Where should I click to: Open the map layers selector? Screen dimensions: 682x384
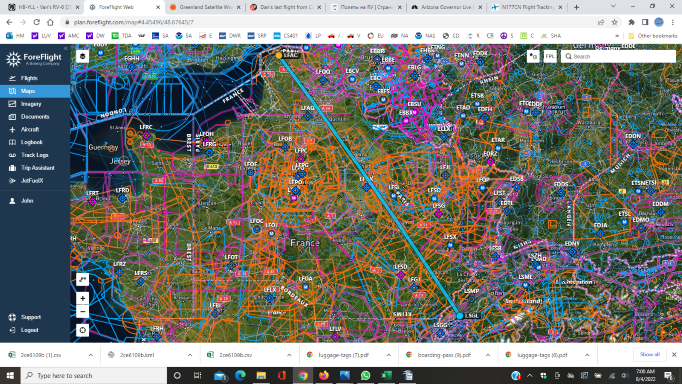83,56
